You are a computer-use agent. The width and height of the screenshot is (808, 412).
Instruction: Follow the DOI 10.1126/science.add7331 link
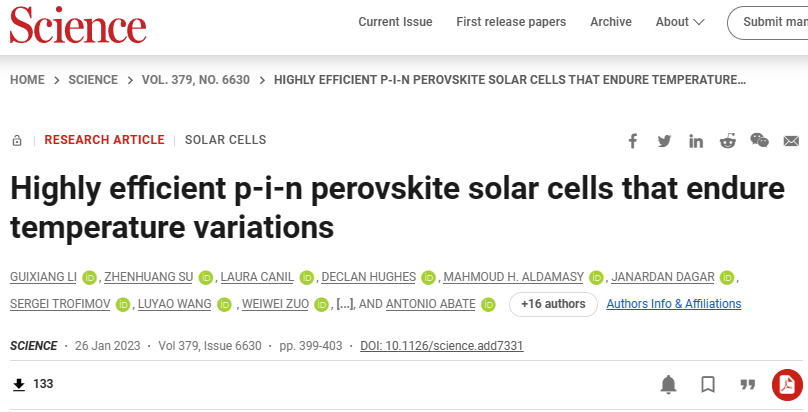coord(442,346)
